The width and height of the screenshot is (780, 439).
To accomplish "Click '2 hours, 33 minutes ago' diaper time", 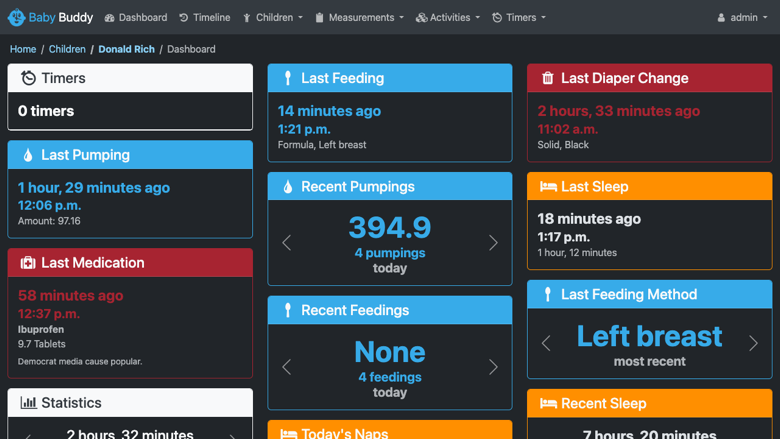I will click(x=619, y=111).
